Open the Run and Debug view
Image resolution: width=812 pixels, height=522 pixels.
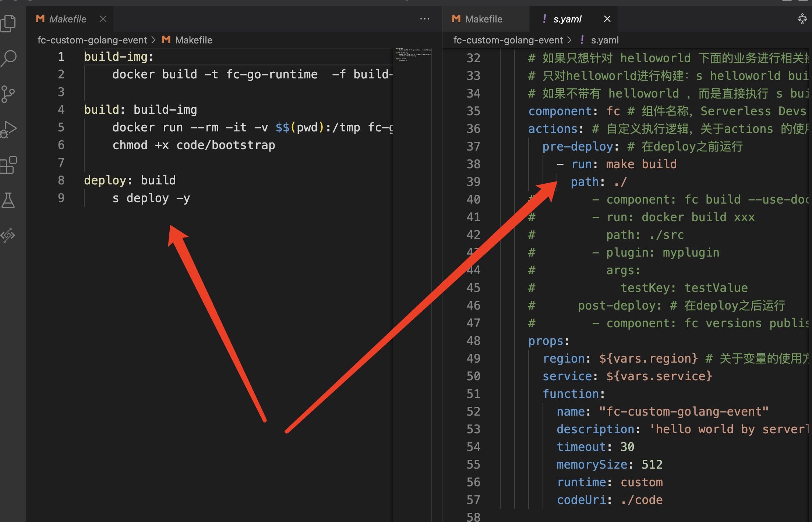[8, 130]
